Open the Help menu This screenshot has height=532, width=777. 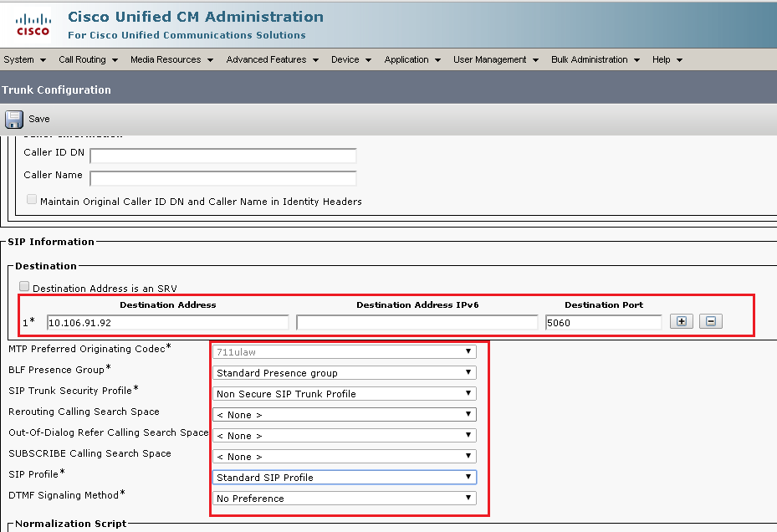667,59
